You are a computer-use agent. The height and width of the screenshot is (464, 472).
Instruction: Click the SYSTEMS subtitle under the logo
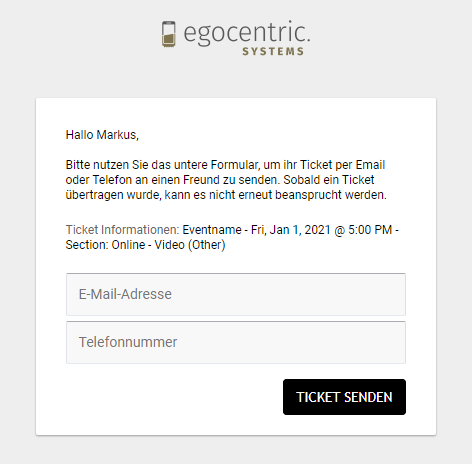tap(273, 51)
